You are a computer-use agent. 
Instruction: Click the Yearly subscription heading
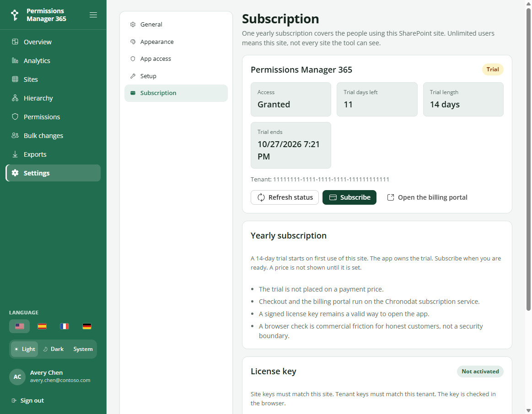pyautogui.click(x=288, y=235)
